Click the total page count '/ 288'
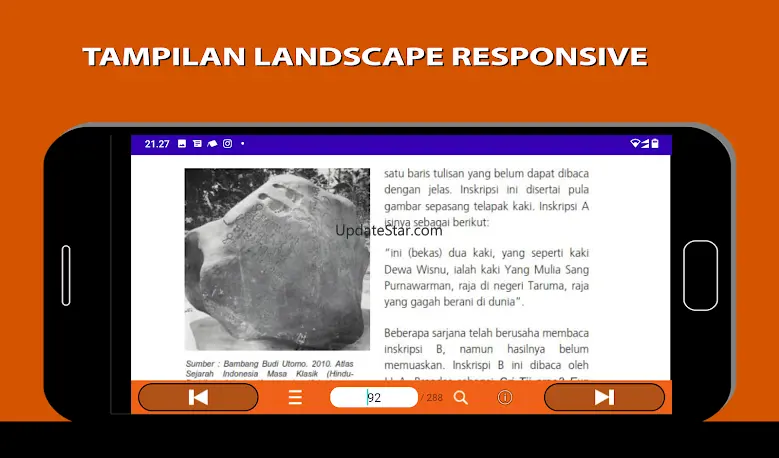The height and width of the screenshot is (458, 779). (x=431, y=397)
